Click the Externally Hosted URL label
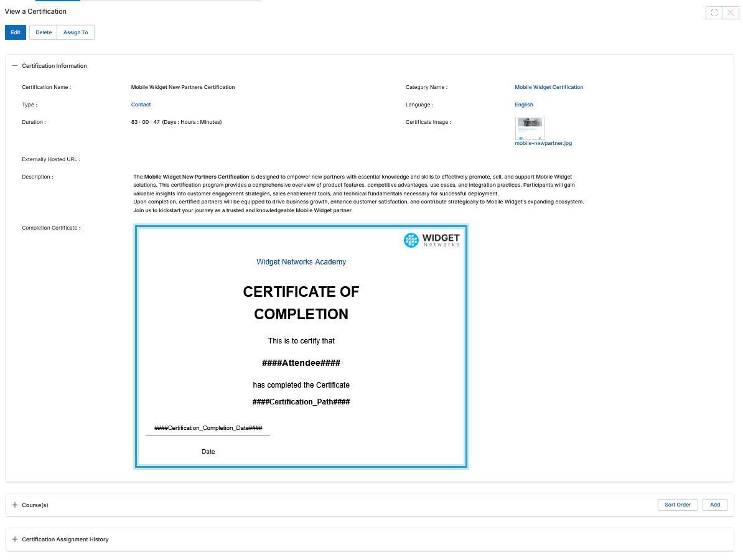The width and height of the screenshot is (743, 560). point(50,160)
